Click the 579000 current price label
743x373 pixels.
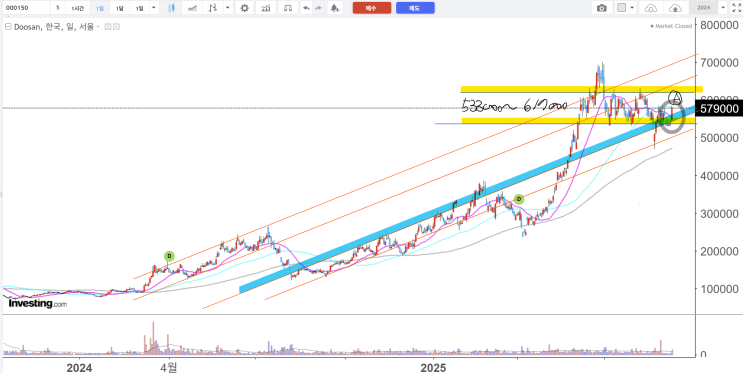click(719, 109)
